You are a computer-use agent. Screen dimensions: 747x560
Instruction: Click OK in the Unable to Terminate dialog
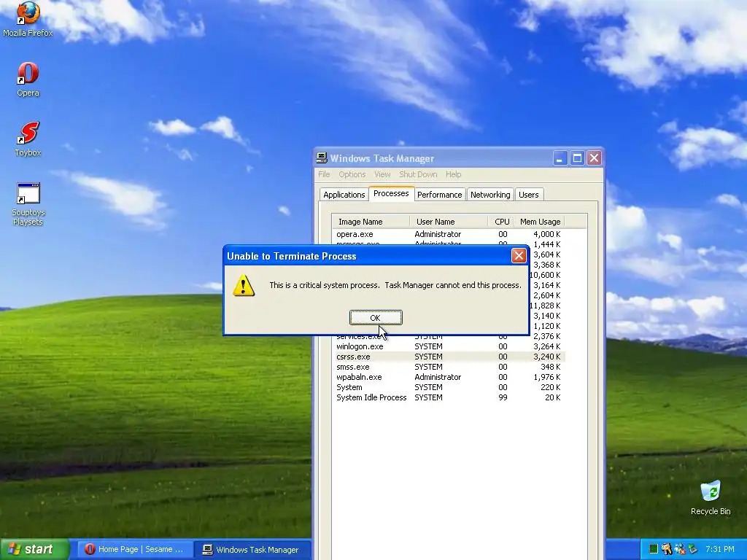coord(376,318)
